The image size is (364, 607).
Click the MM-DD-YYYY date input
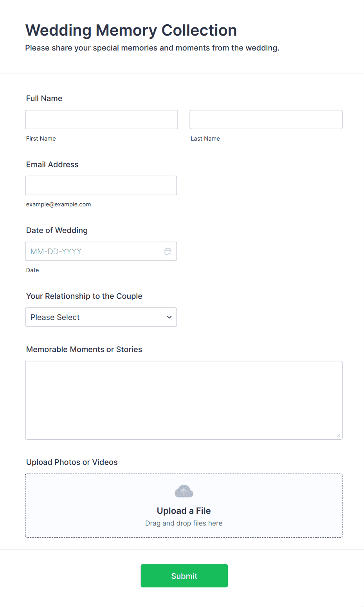94,251
